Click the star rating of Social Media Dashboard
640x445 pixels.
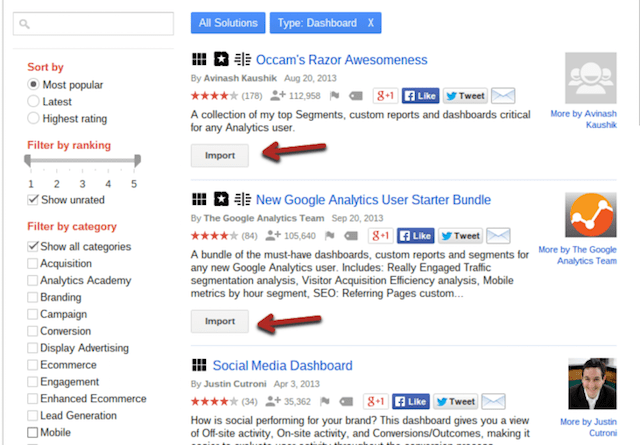coord(214,402)
